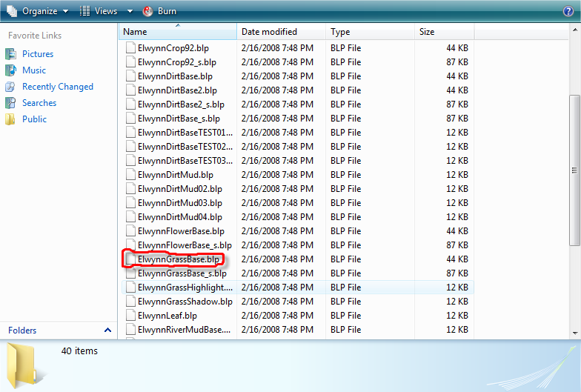Open Public folder link
The width and height of the screenshot is (581, 392).
34,119
